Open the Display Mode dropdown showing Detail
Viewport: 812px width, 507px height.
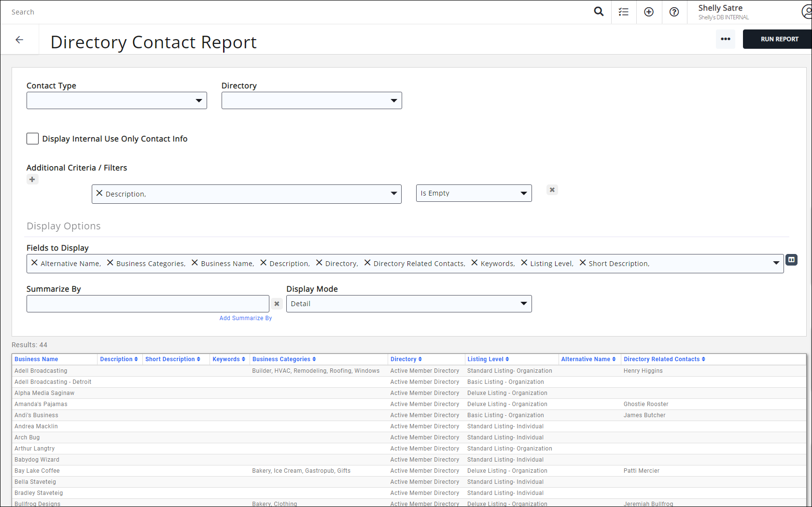pyautogui.click(x=523, y=303)
